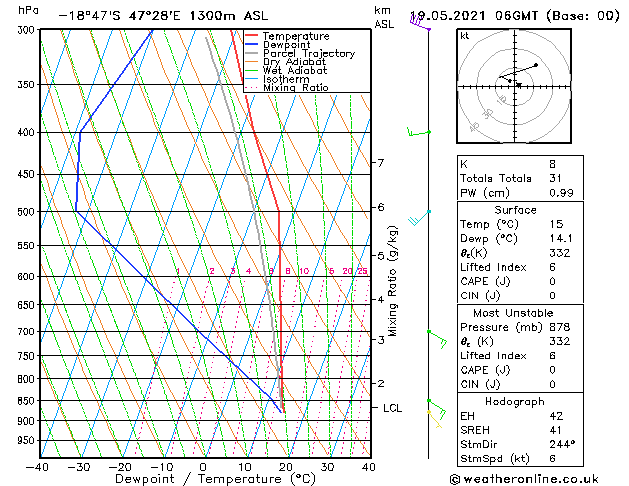The image size is (629, 486).
Task: Click the Surface Dewp value 14.1
Action: click(561, 239)
